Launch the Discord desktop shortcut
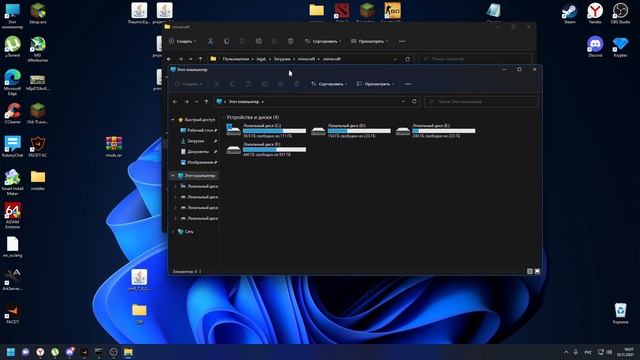Viewport: 640px width, 360px height. click(x=595, y=47)
